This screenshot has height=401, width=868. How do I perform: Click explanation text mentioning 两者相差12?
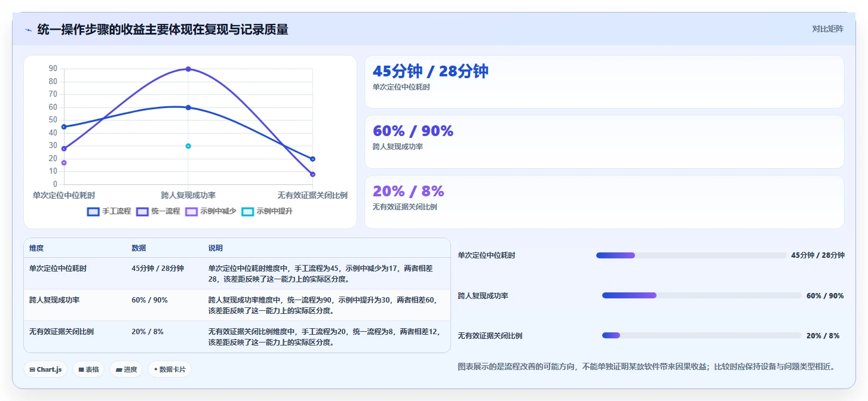tap(324, 337)
